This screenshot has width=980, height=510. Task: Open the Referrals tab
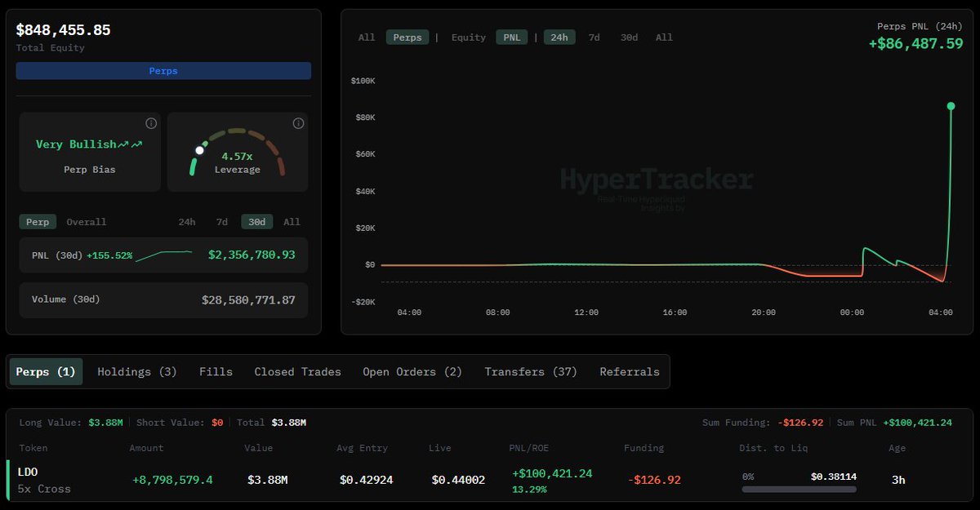point(630,371)
